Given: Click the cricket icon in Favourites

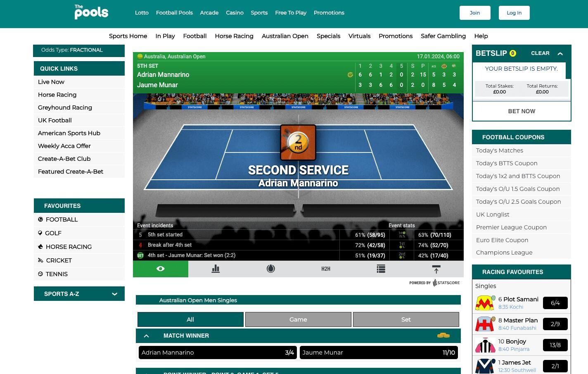Looking at the screenshot, I should pyautogui.click(x=40, y=260).
